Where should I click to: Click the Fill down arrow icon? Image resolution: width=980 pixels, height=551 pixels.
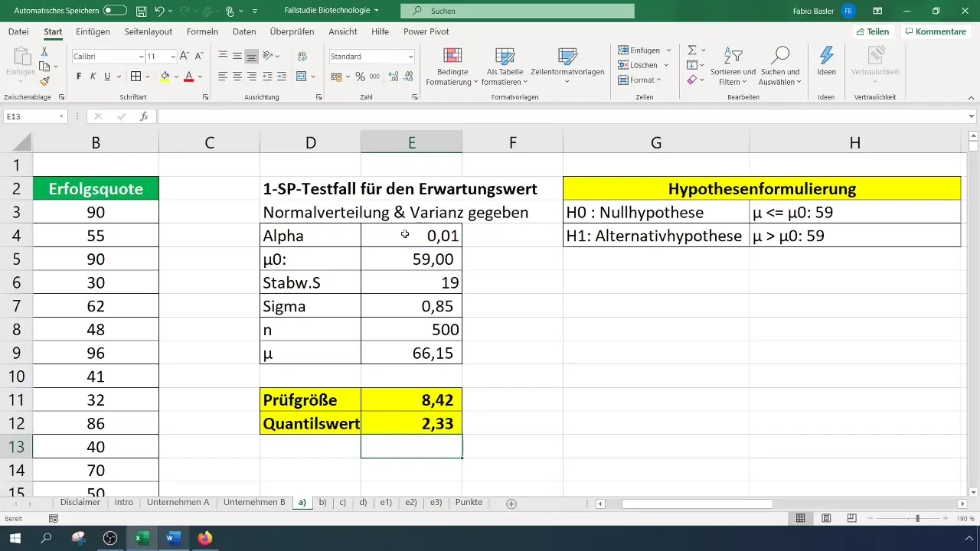click(x=691, y=65)
